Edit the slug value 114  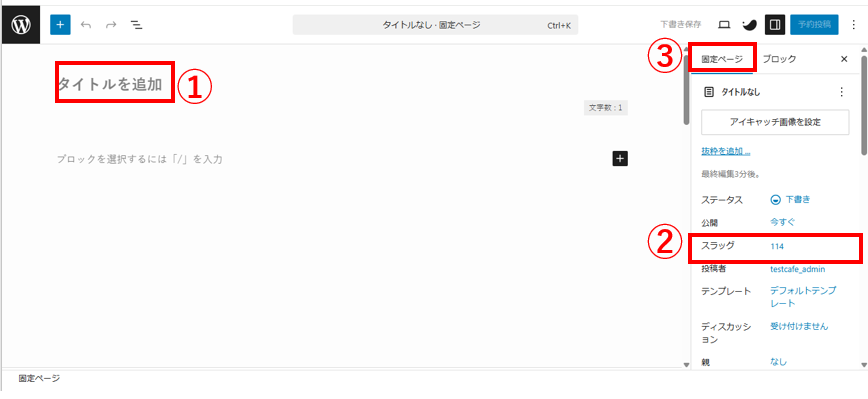click(x=777, y=246)
